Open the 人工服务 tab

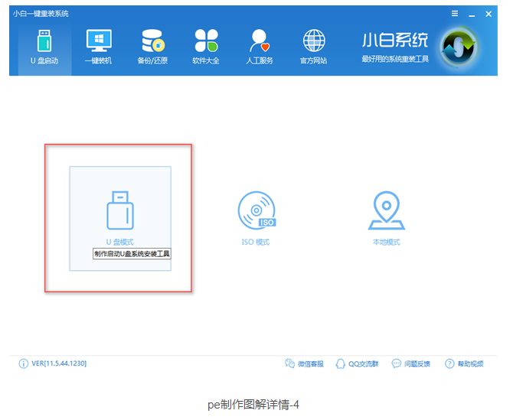260,47
